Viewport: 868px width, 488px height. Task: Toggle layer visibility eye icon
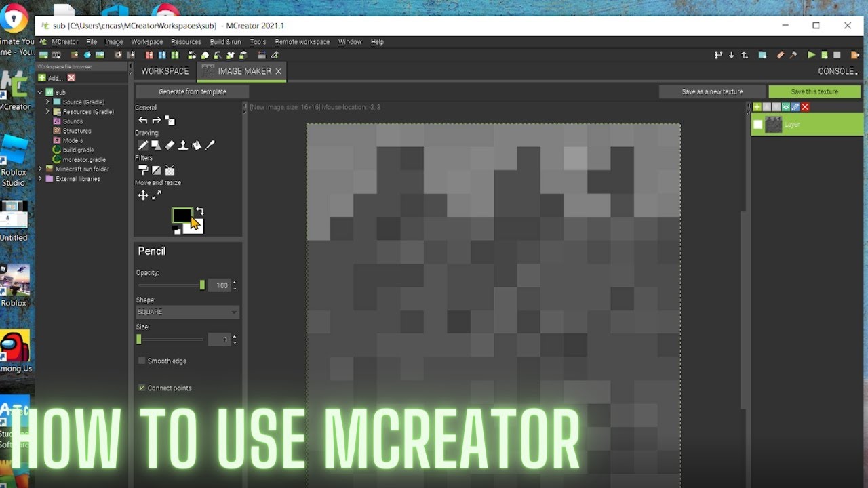coord(786,107)
